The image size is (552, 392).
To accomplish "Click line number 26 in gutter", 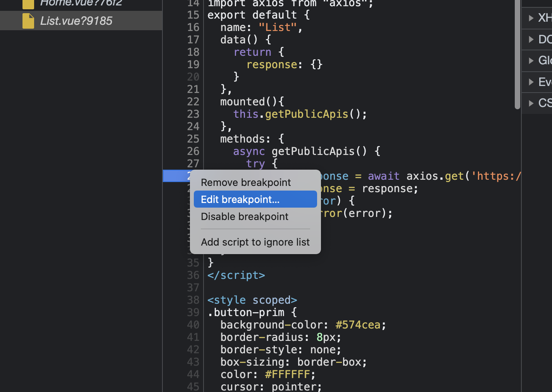I will (193, 151).
